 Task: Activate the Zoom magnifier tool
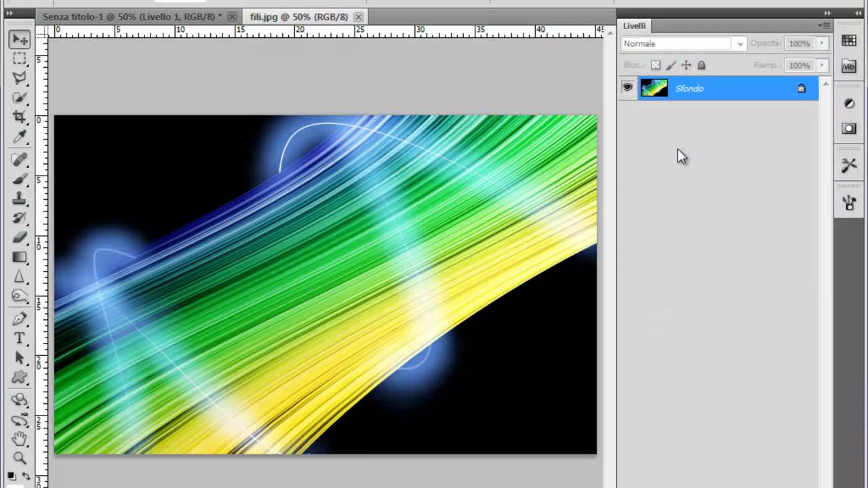click(20, 458)
